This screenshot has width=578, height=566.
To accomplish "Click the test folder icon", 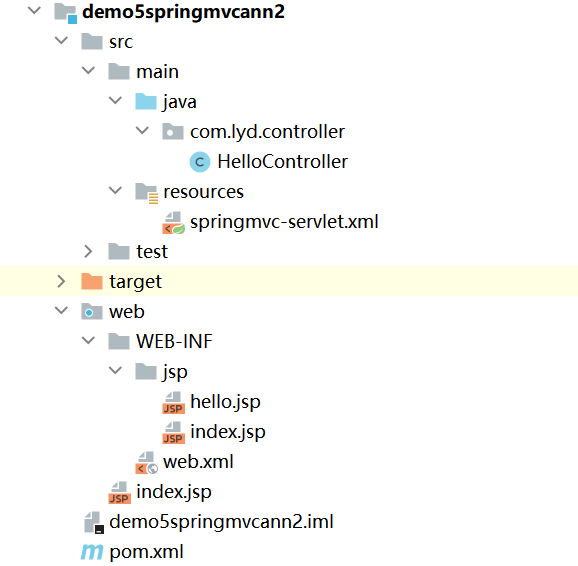I will click(119, 251).
